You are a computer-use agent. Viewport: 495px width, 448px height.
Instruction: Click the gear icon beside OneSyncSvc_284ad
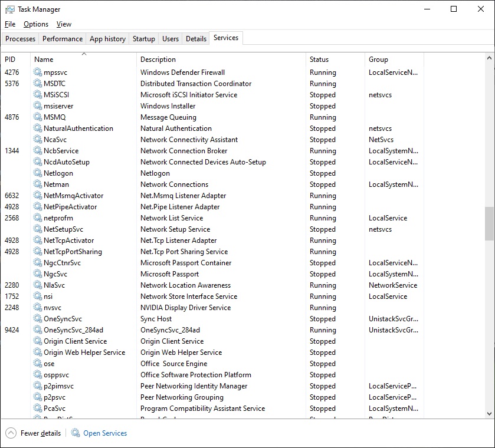pos(38,330)
